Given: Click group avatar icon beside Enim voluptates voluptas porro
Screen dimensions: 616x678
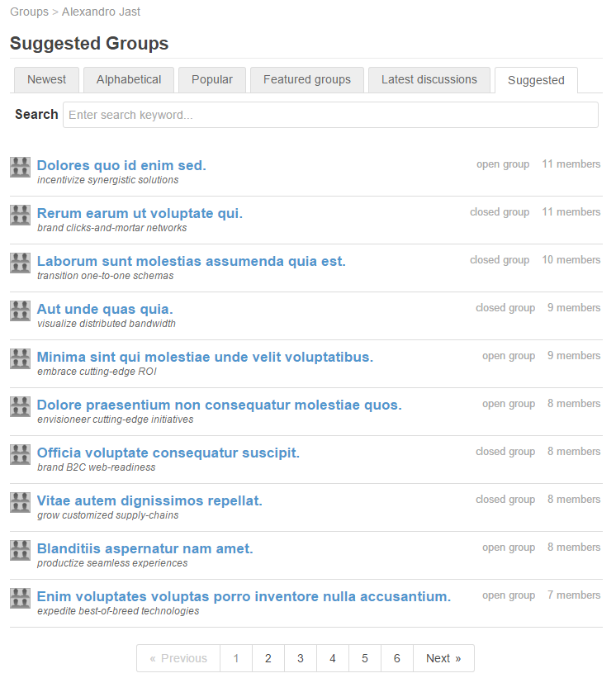Looking at the screenshot, I should click(21, 599).
